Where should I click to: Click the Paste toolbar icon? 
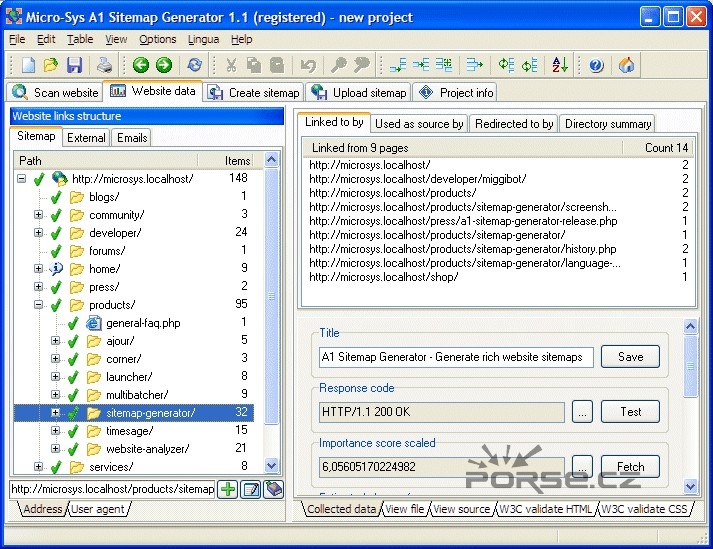[277, 65]
